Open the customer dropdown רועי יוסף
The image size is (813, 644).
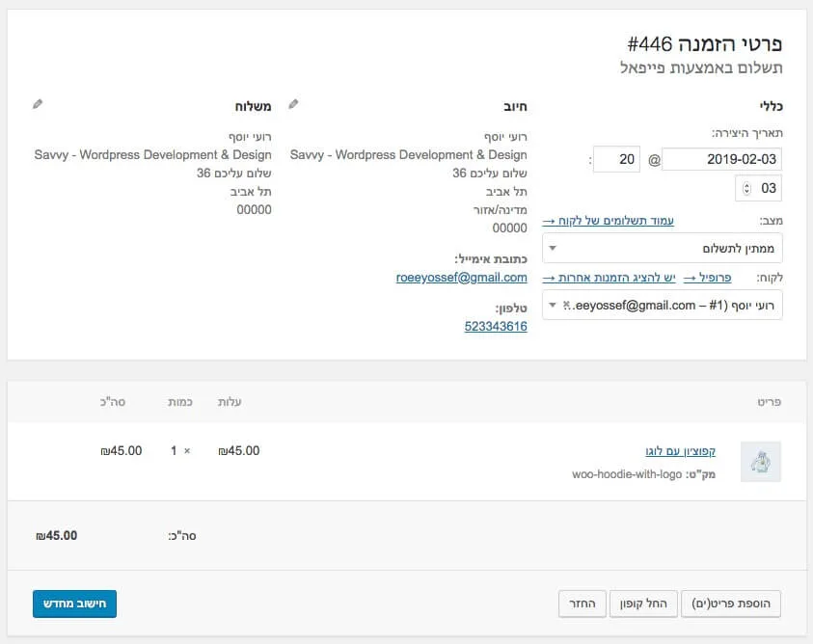[663, 305]
